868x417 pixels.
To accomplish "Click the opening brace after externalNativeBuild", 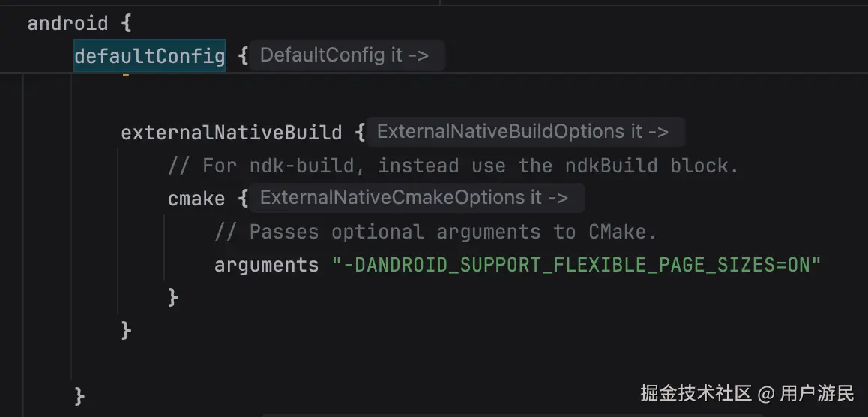I will (x=360, y=133).
